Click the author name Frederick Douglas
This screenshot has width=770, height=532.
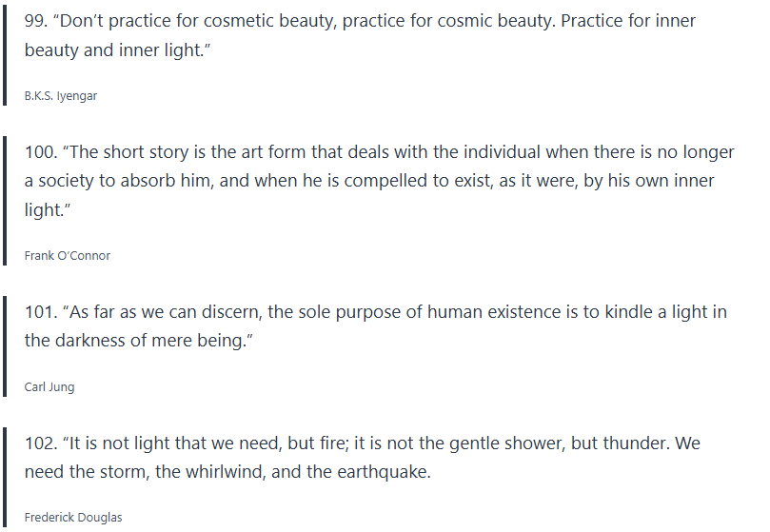tap(73, 518)
